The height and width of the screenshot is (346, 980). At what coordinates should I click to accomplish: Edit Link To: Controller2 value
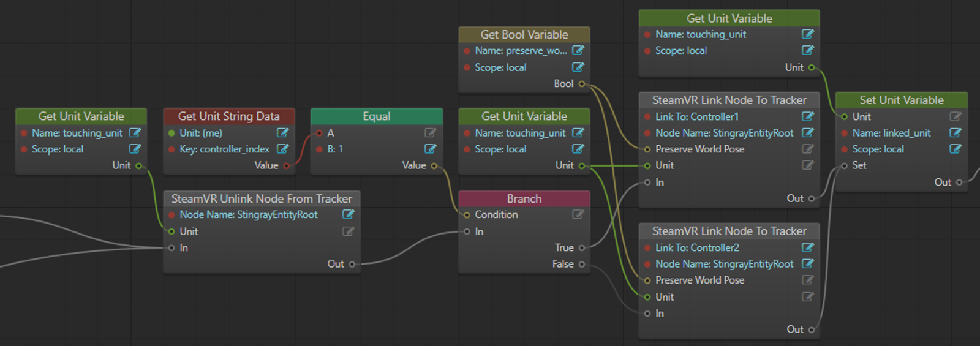[x=808, y=247]
